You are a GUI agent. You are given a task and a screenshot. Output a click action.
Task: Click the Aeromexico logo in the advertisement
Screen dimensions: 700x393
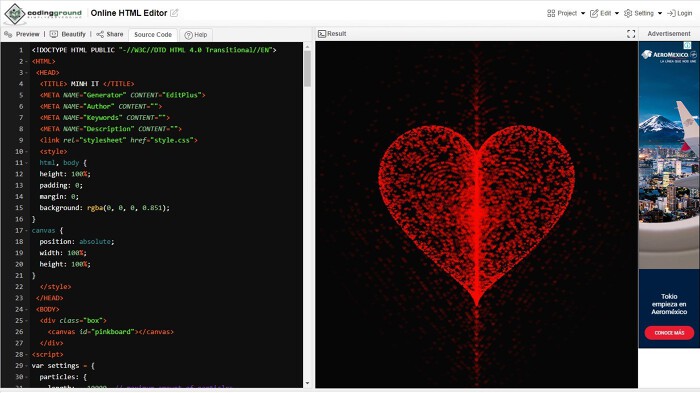click(x=669, y=55)
